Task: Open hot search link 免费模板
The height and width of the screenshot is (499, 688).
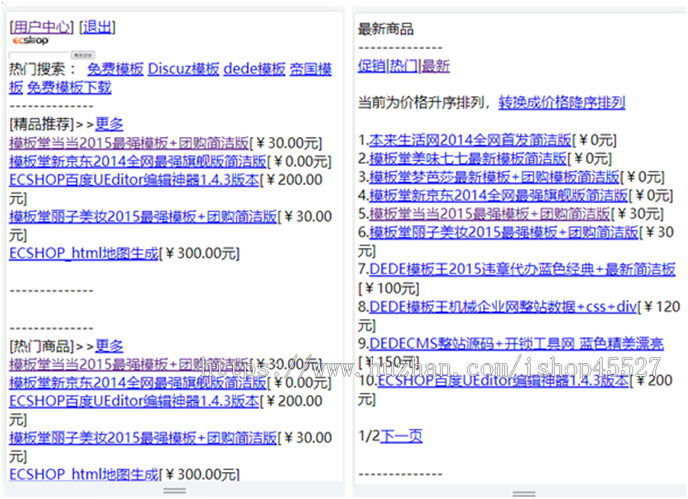Action: 115,69
